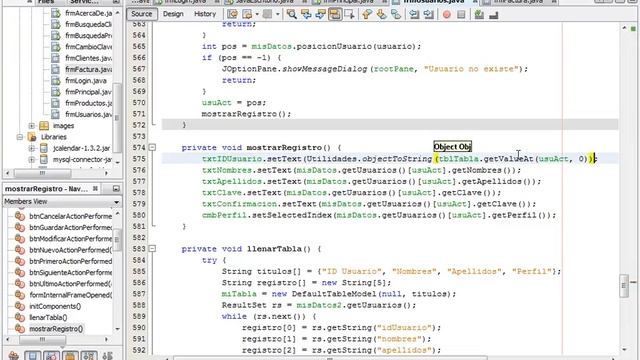Screen dimensions: 640x360
Task: Close the mostrarRegistro Navigator tab
Action: coord(95,189)
